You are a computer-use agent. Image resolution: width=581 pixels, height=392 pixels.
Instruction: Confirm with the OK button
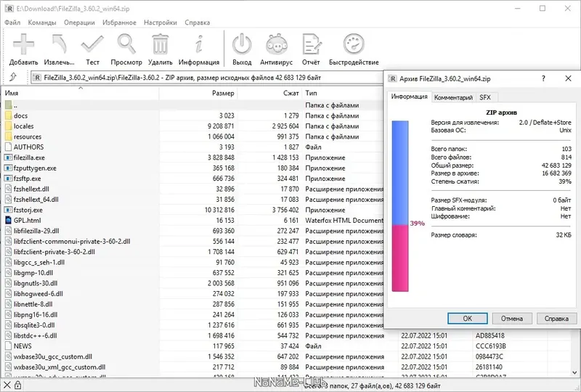[x=467, y=318]
